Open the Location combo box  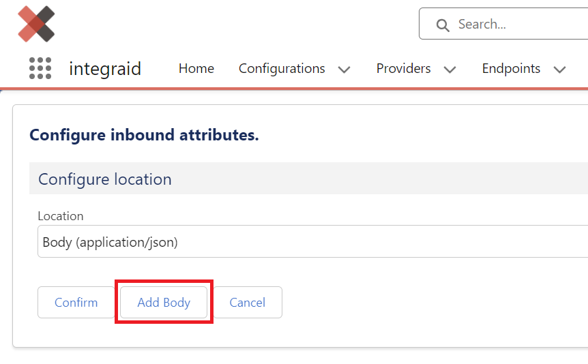click(312, 241)
